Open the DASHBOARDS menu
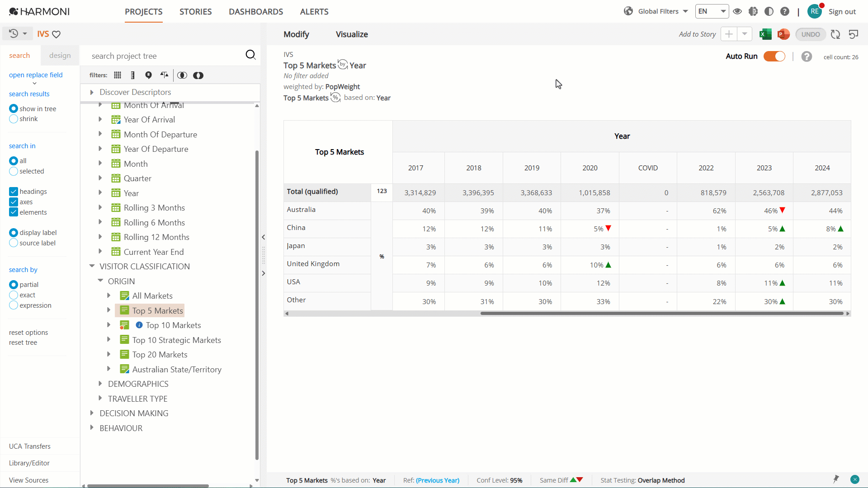Screen dimensions: 868x488 point(256,12)
